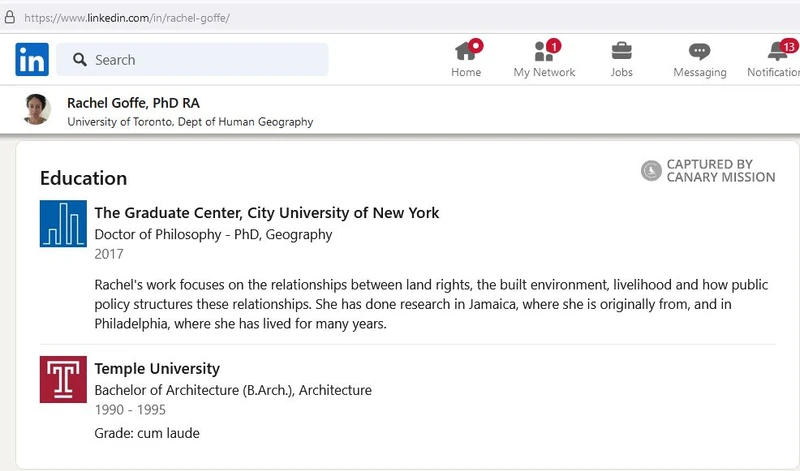This screenshot has width=800, height=471.
Task: Click the name Rachel Goffe, PhD RA
Action: click(x=133, y=103)
